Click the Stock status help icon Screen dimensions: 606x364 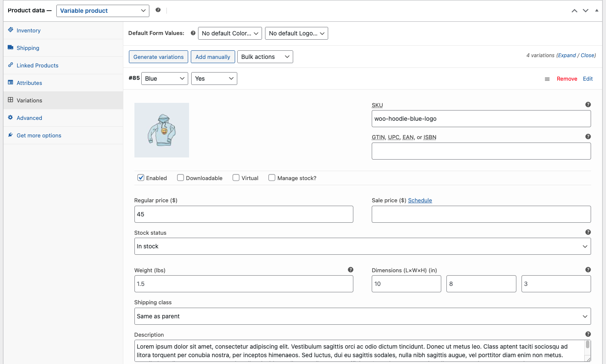tap(588, 232)
